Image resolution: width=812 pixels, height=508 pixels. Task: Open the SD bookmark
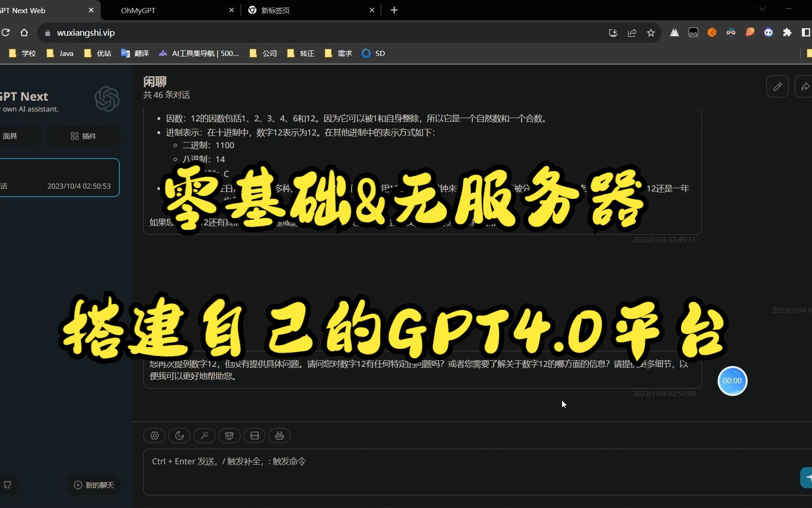(x=374, y=53)
